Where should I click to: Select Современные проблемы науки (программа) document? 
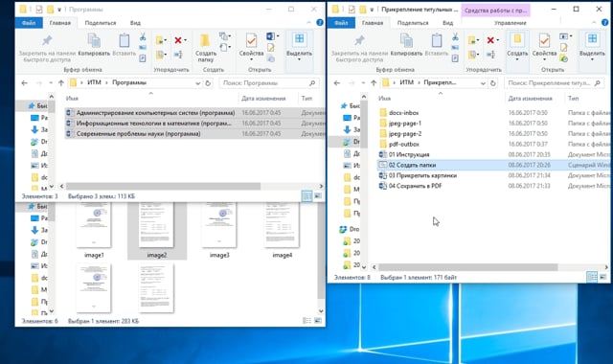pos(138,134)
